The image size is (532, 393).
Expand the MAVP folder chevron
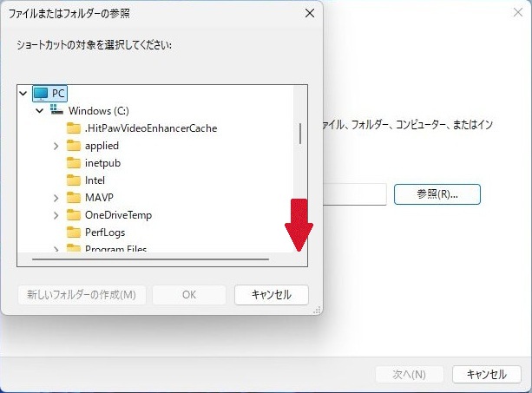tap(56, 197)
